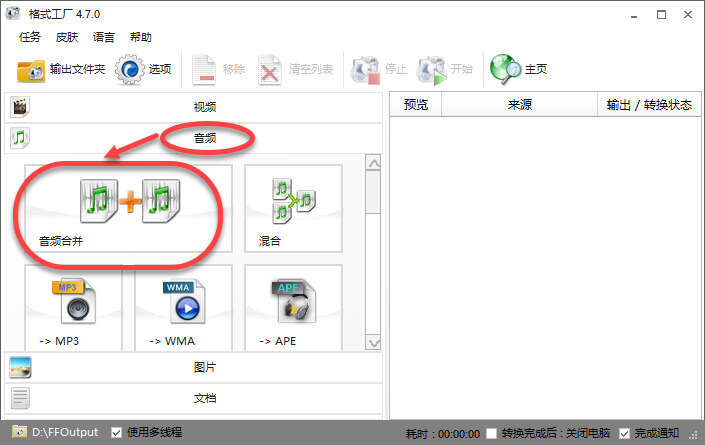The width and height of the screenshot is (705, 445).
Task: Toggle the 完成通知 checkbox
Action: tap(624, 433)
